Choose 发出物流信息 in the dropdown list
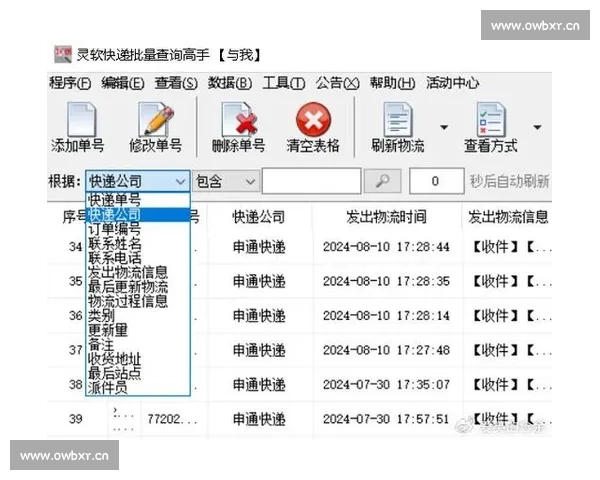This screenshot has height=480, width=600. (x=138, y=272)
